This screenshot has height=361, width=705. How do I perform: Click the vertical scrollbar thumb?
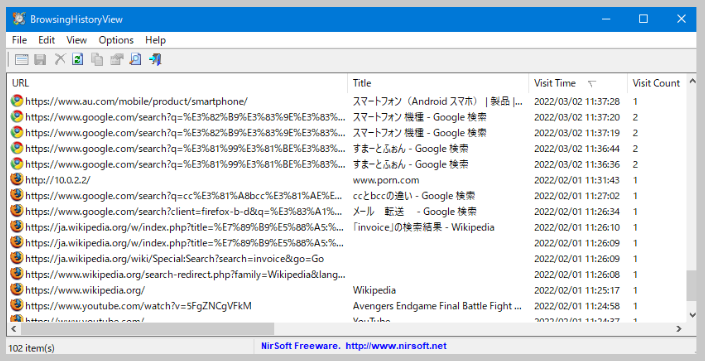(691, 285)
